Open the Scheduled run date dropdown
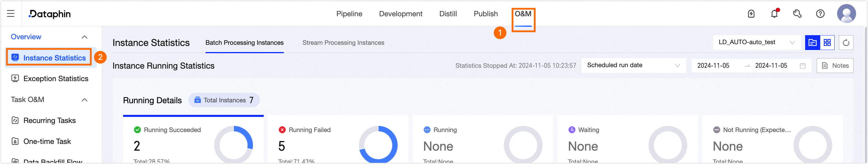 point(633,65)
